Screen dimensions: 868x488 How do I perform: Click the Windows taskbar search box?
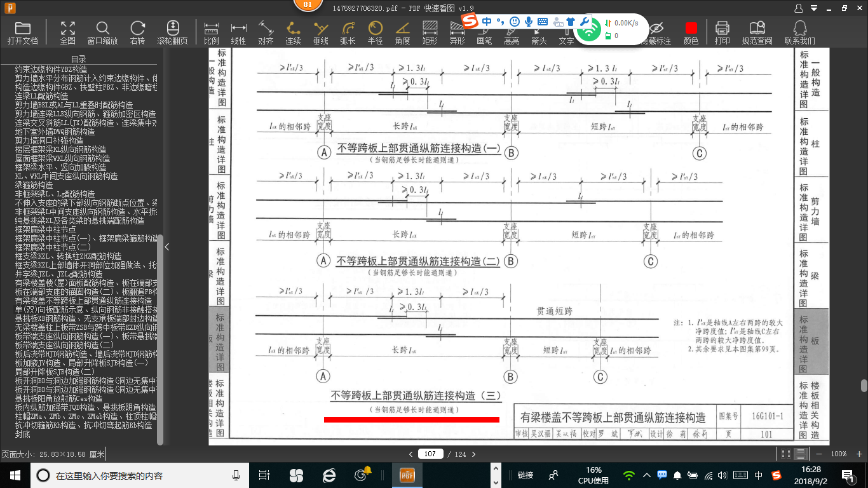[140, 475]
